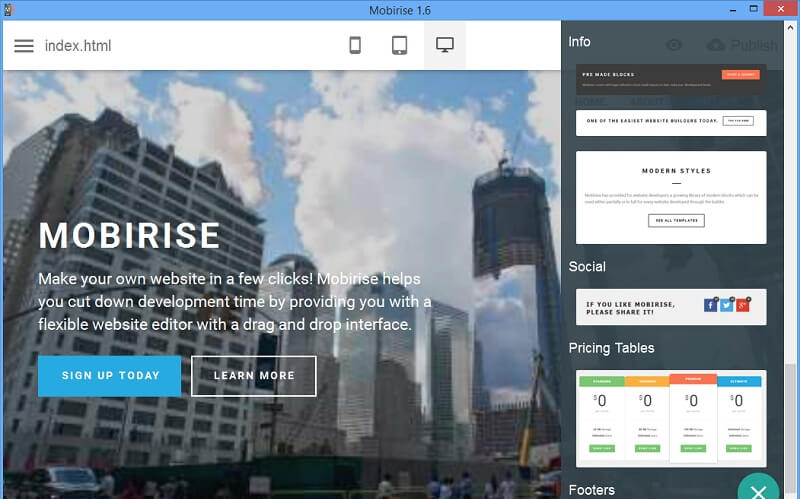Close the Mobirise window

coord(781,9)
